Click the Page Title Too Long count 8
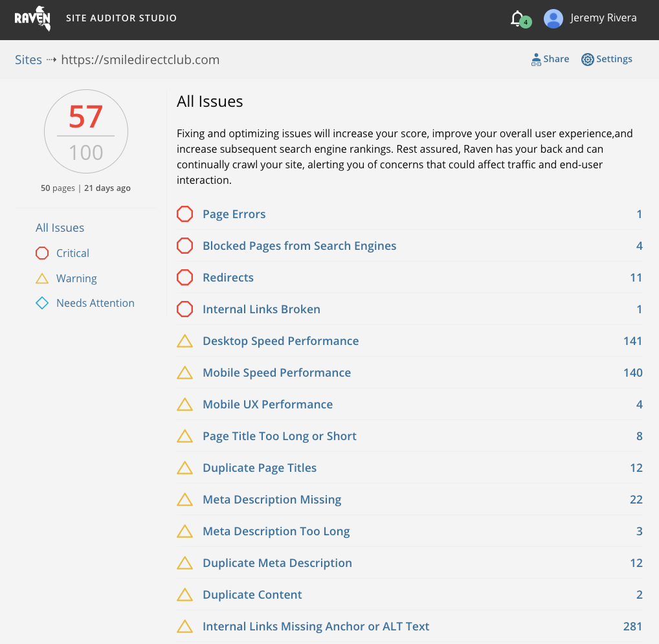This screenshot has height=644, width=659. click(639, 436)
